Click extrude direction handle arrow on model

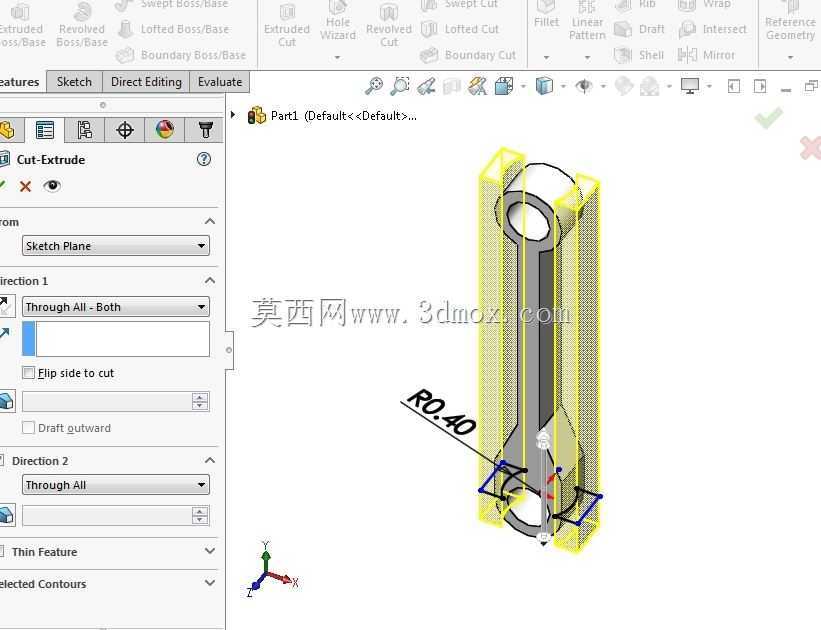coord(543,438)
